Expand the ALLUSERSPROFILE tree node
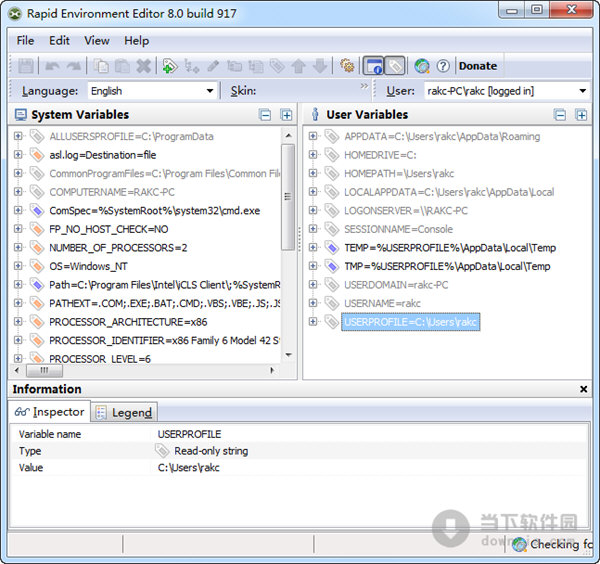This screenshot has height=564, width=600. [x=18, y=136]
